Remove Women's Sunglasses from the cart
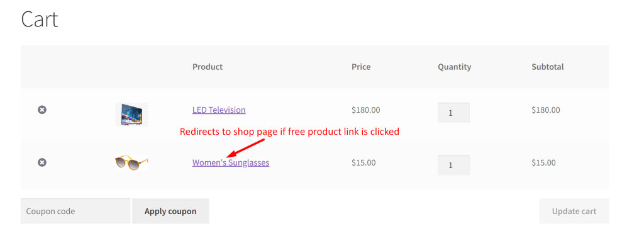The width and height of the screenshot is (644, 250). coord(42,163)
